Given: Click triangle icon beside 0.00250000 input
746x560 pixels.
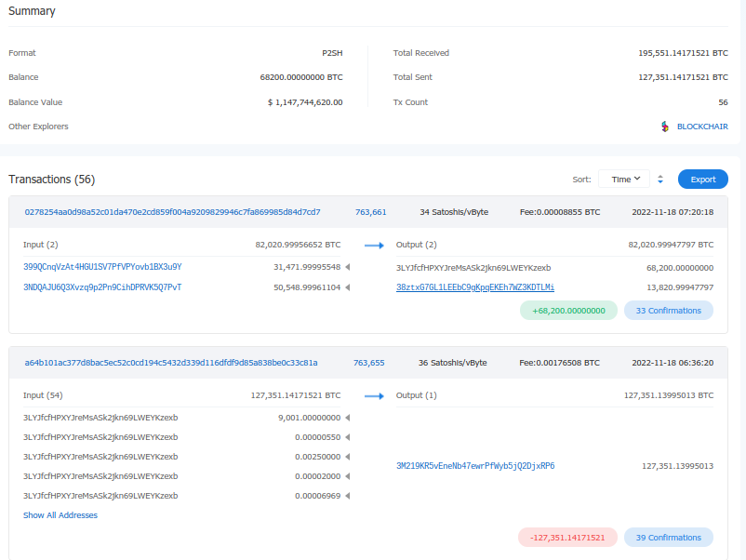Looking at the screenshot, I should 348,457.
